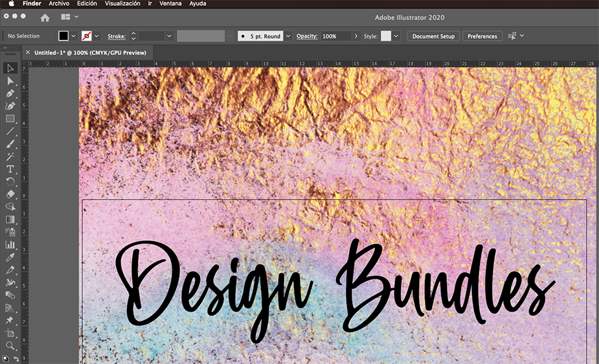Viewport: 599px width, 364px height.
Task: Select the Line Segment tool
Action: point(10,131)
